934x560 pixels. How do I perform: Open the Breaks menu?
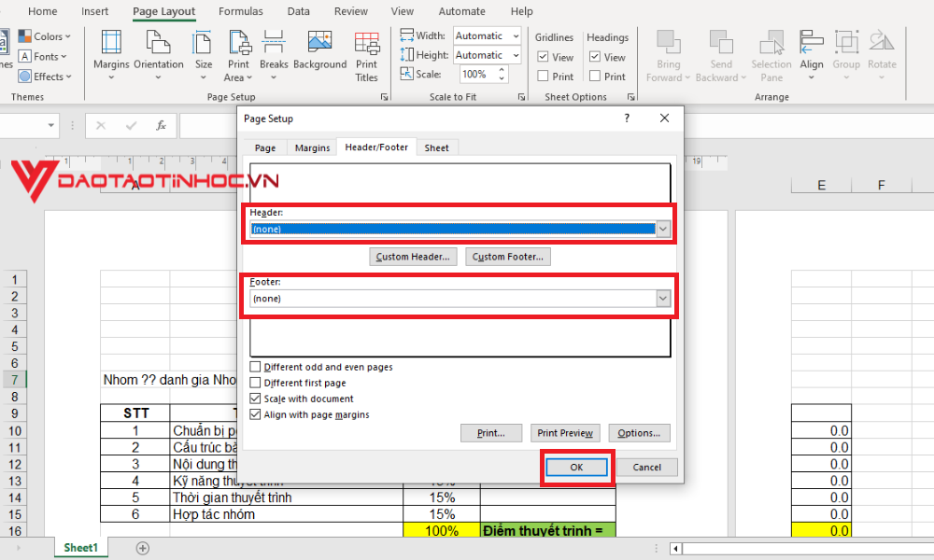274,55
